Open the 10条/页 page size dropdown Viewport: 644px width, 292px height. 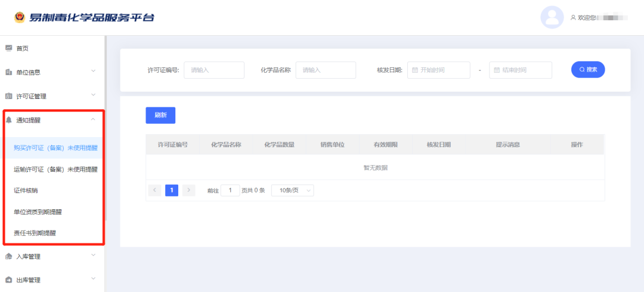(x=292, y=190)
